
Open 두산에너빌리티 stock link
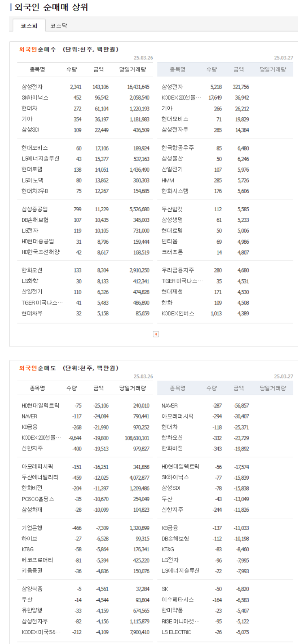(40, 477)
